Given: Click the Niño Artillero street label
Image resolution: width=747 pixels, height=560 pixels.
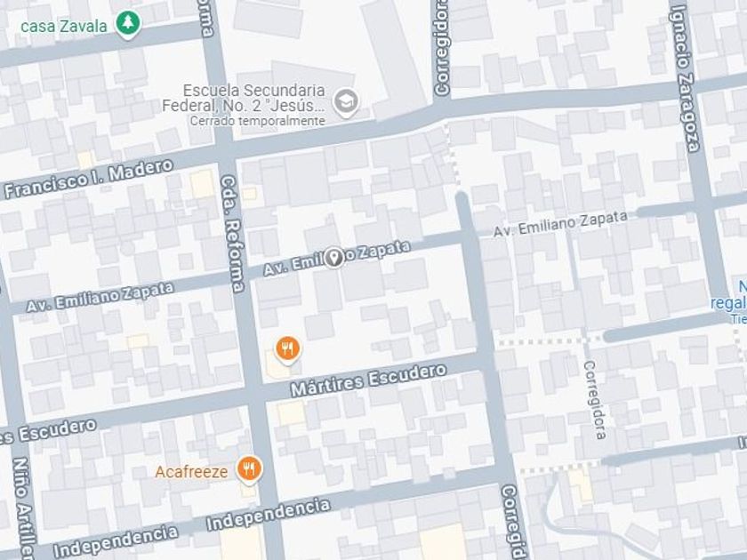Looking at the screenshot, I should click(x=23, y=508).
